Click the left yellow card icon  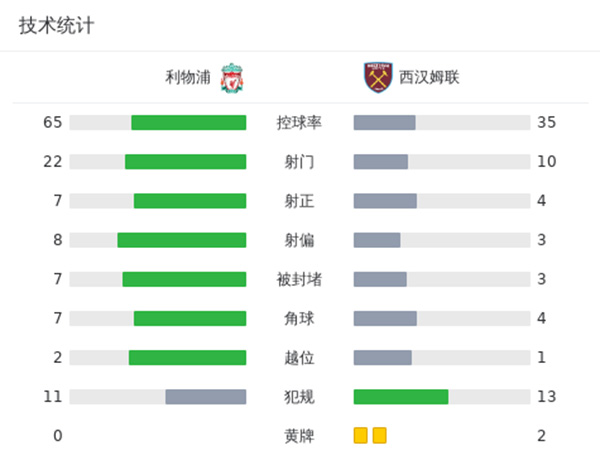click(360, 435)
